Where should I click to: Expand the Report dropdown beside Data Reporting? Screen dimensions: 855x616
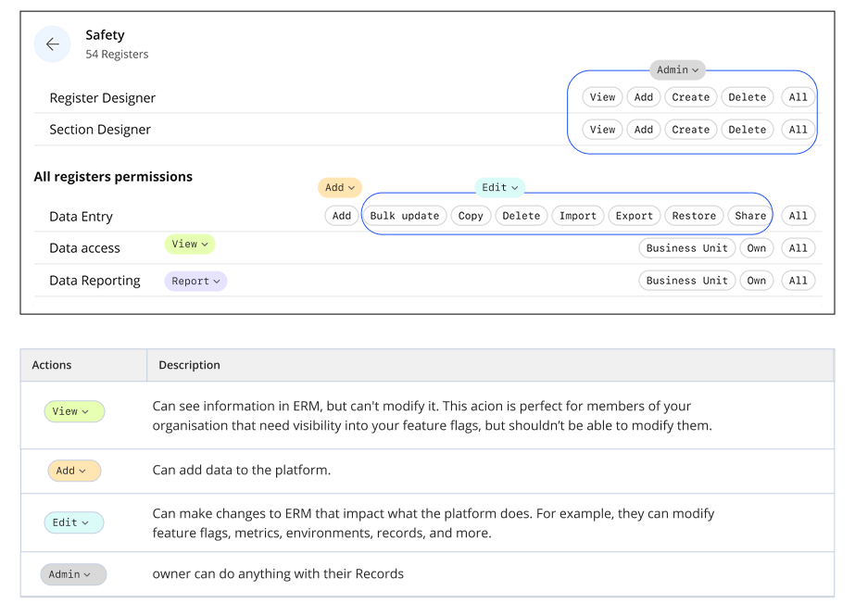tap(195, 280)
